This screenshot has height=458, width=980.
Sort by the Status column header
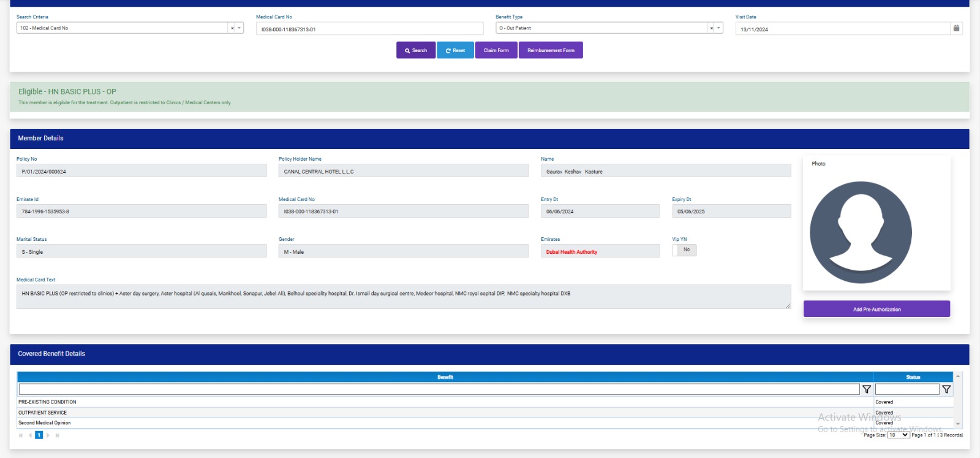pos(913,377)
